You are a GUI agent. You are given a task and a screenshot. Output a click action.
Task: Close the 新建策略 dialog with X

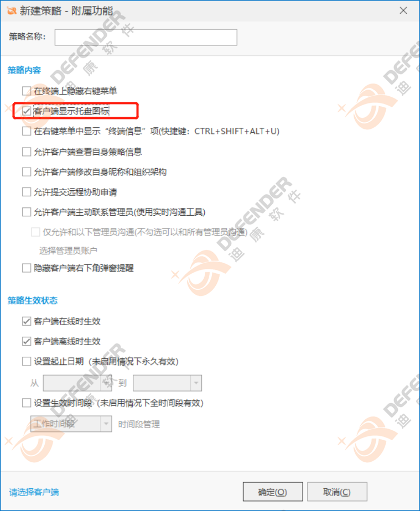tap(403, 11)
